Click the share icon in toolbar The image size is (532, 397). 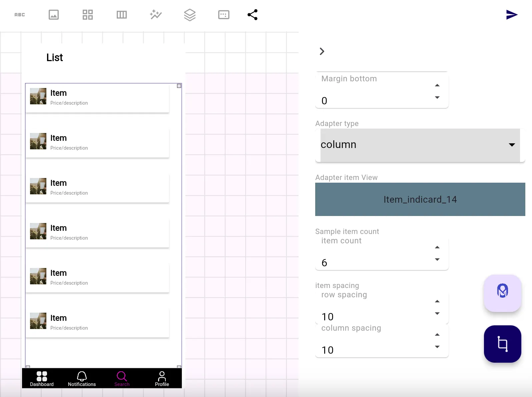pos(252,15)
